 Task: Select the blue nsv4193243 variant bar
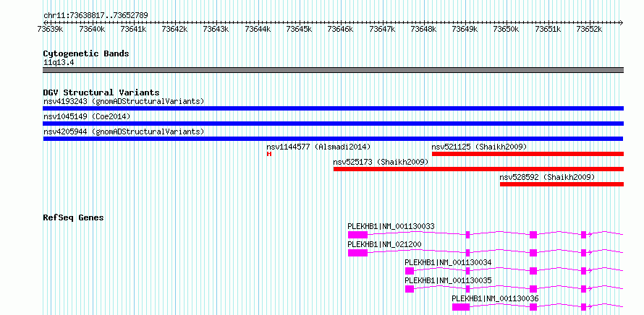click(x=333, y=108)
